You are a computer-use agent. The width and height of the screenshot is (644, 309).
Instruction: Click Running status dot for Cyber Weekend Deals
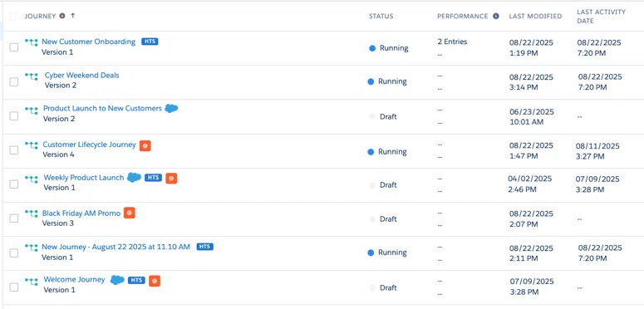click(x=371, y=81)
